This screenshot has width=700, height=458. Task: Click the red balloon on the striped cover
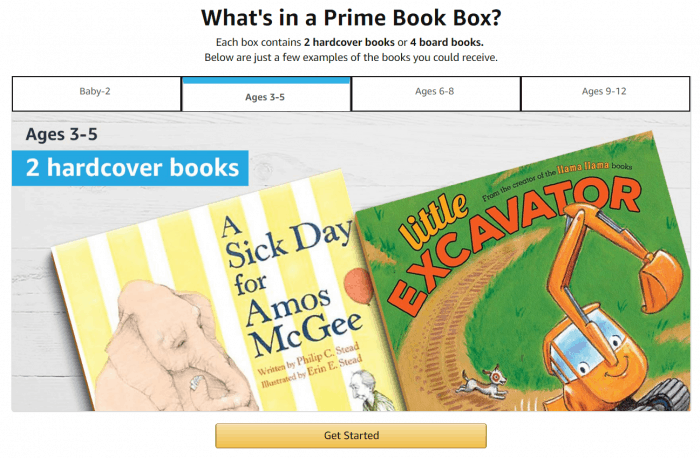(x=358, y=286)
